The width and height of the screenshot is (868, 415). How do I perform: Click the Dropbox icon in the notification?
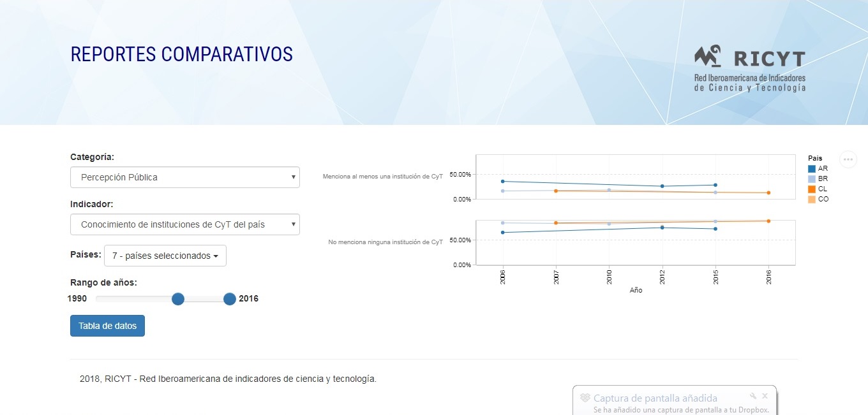point(585,398)
